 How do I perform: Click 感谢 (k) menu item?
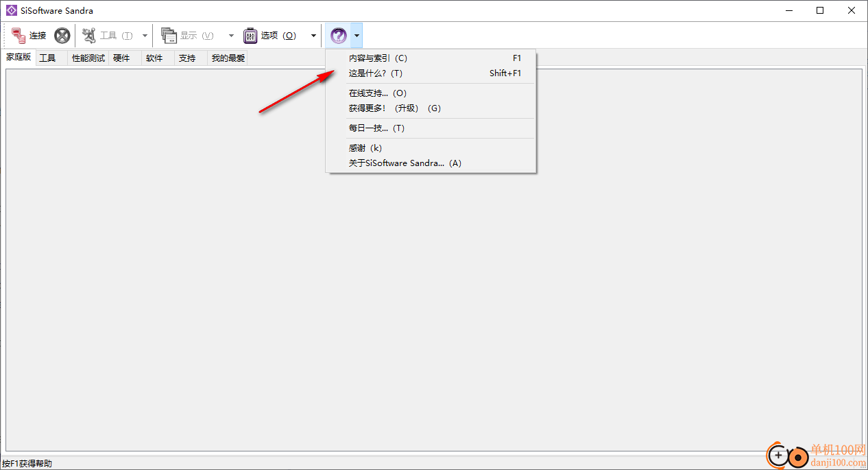(x=431, y=148)
